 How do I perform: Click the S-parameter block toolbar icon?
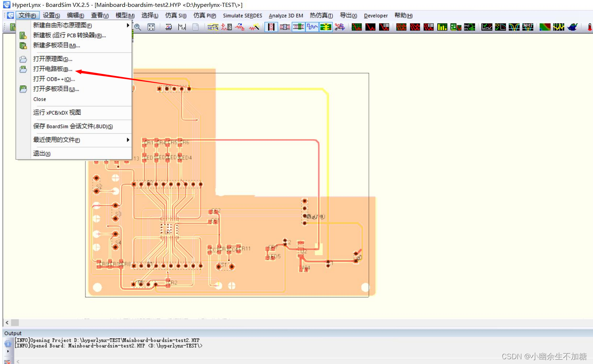(285, 27)
